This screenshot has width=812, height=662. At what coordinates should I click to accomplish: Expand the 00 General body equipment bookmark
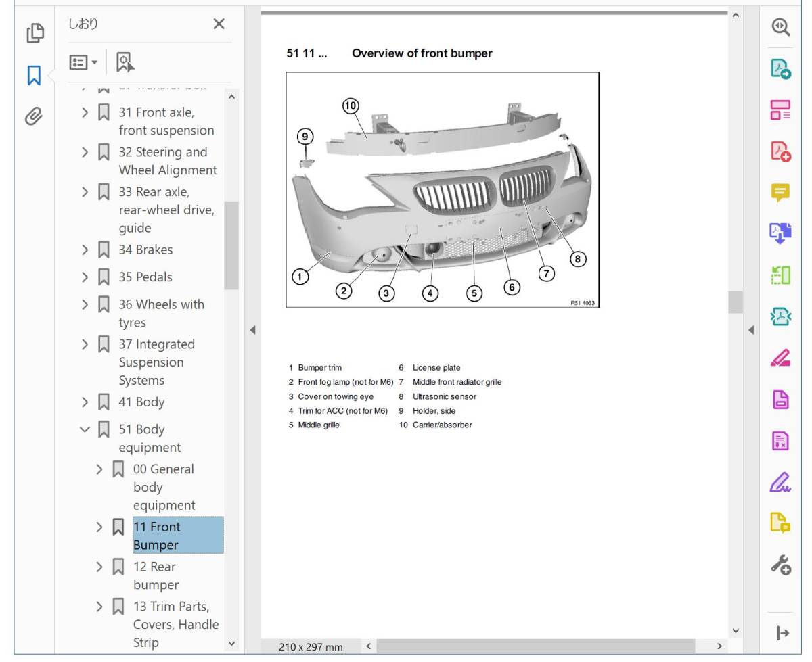tap(99, 469)
